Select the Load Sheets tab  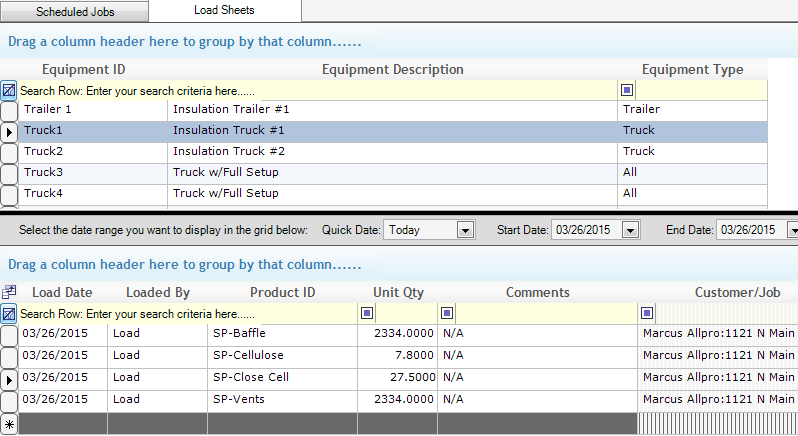224,10
